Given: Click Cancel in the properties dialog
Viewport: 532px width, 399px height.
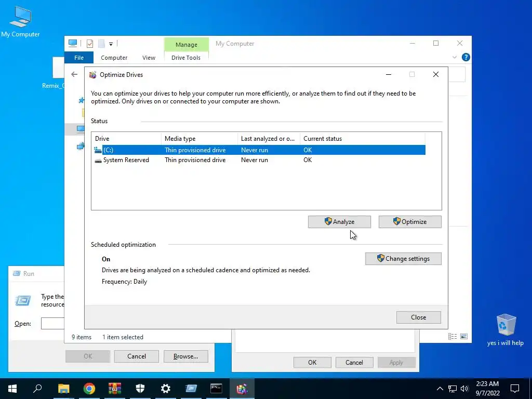Looking at the screenshot, I should (x=354, y=362).
